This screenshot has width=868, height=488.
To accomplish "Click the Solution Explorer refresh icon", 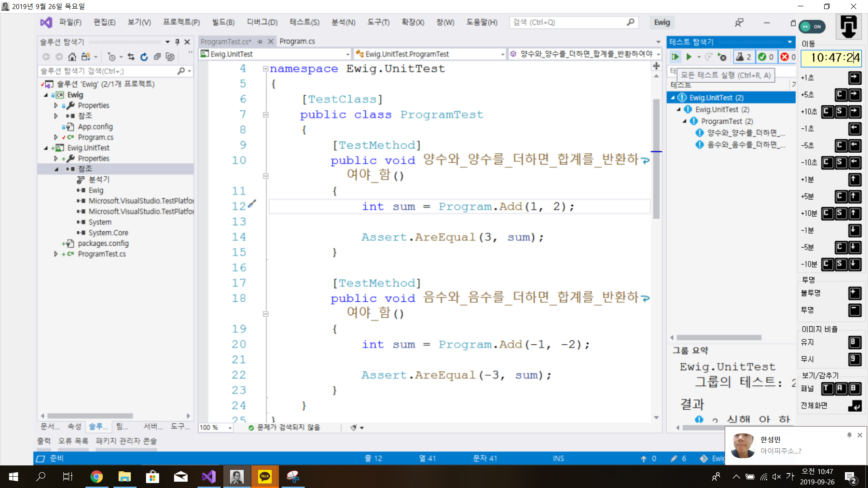I will pos(144,57).
